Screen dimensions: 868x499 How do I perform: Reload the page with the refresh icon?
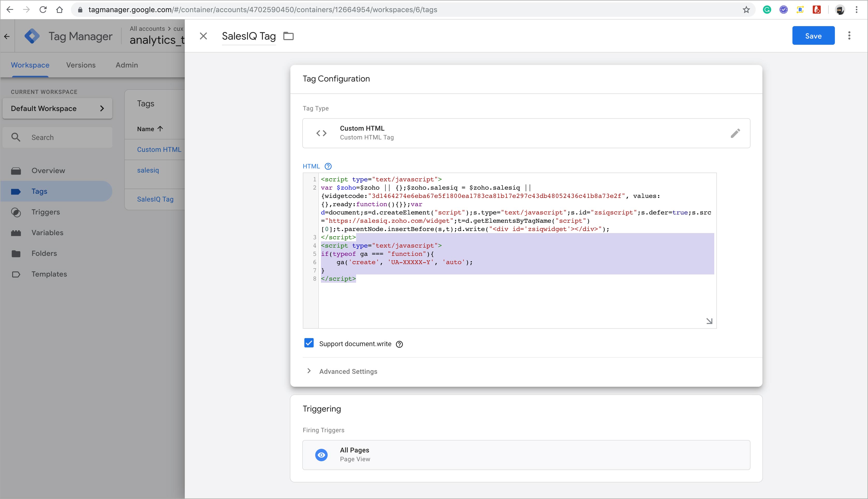click(43, 10)
